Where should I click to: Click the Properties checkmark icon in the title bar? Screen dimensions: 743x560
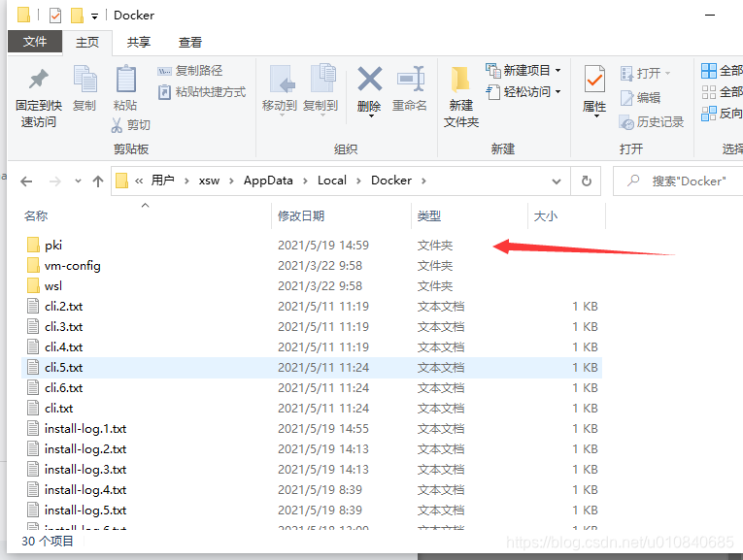55,16
